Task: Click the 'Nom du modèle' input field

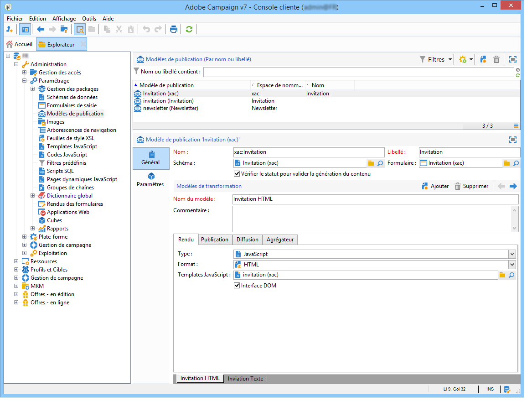Action: pyautogui.click(x=375, y=199)
